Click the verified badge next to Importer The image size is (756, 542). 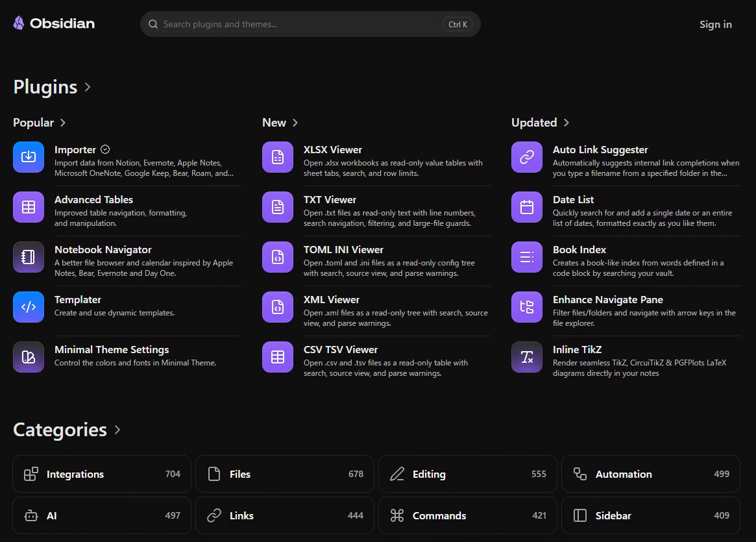(105, 149)
